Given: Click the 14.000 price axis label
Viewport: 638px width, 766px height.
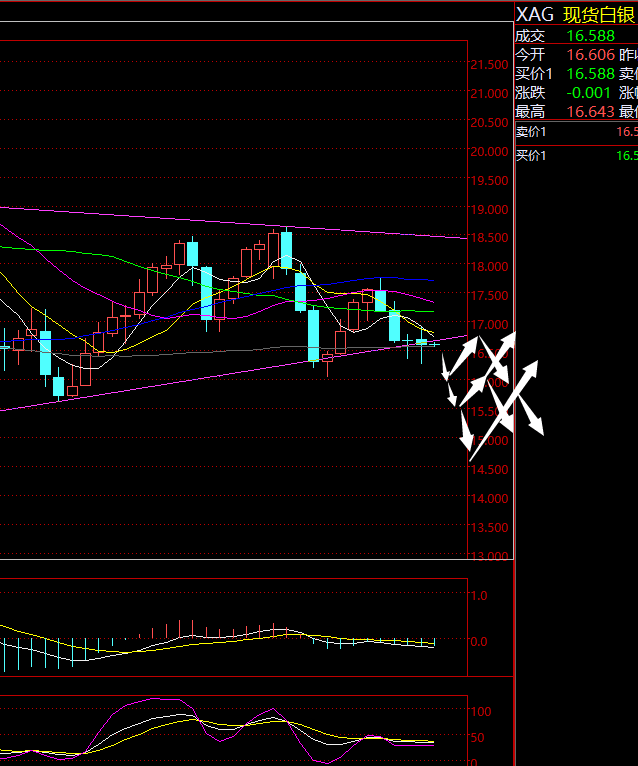Looking at the screenshot, I should pos(489,499).
